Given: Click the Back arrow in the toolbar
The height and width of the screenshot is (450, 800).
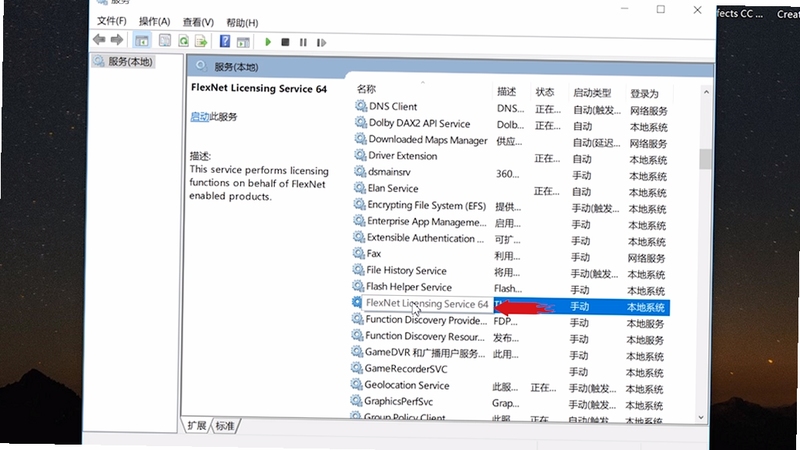Looking at the screenshot, I should click(x=99, y=39).
